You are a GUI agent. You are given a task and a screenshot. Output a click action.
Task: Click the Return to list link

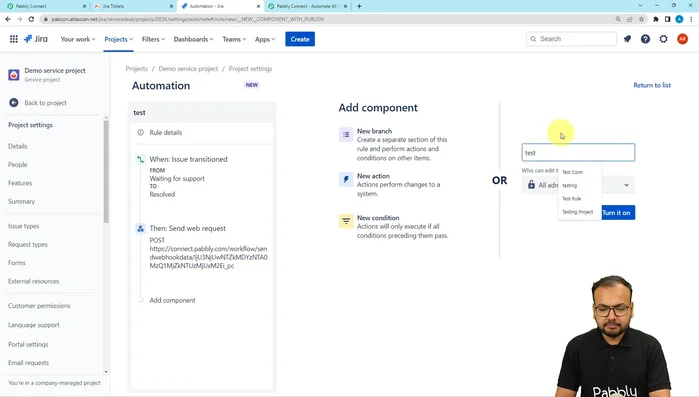pos(652,85)
